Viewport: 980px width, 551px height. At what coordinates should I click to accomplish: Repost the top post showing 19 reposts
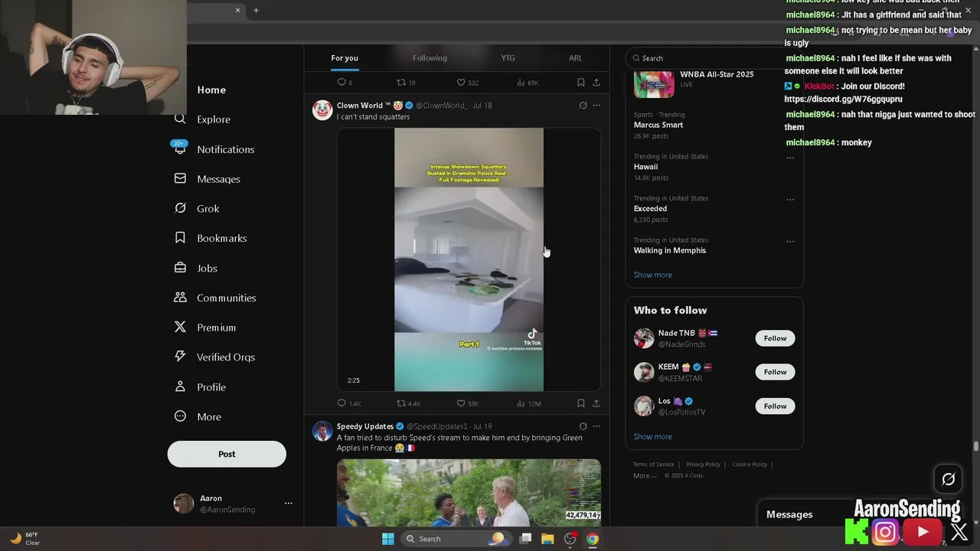(x=401, y=83)
